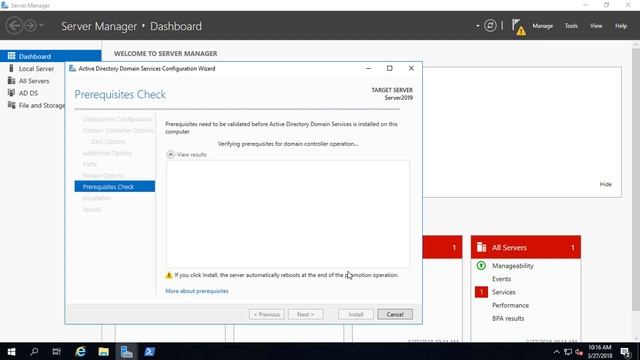Show hidden system tray icons

click(556, 352)
